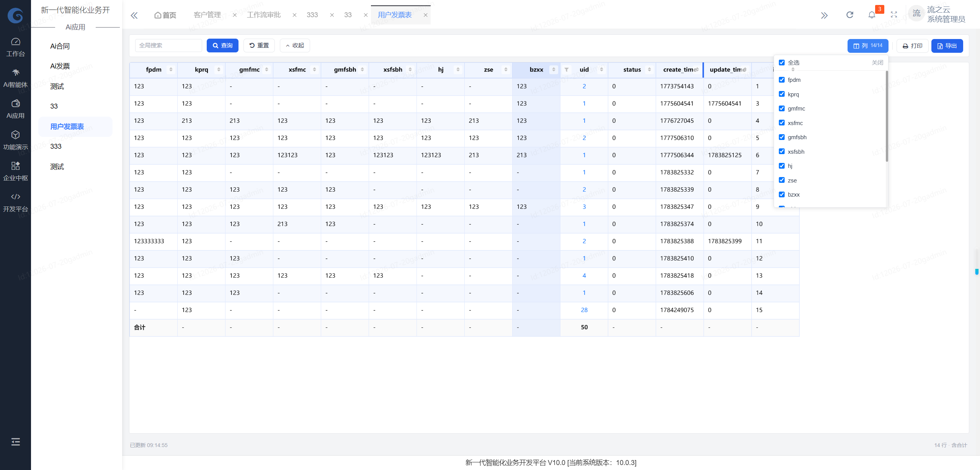
Task: Toggle the 全选 select-all checkbox
Action: pos(782,63)
